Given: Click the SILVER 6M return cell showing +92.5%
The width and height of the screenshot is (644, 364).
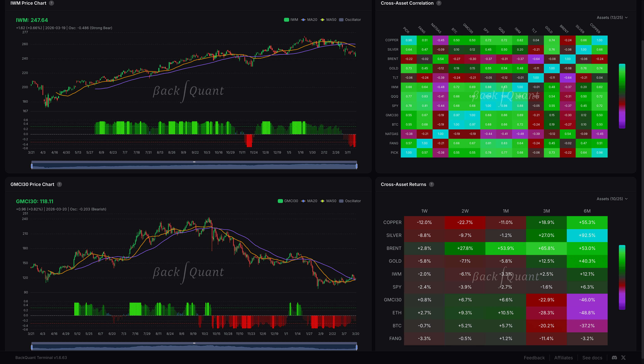Looking at the screenshot, I should [x=587, y=235].
